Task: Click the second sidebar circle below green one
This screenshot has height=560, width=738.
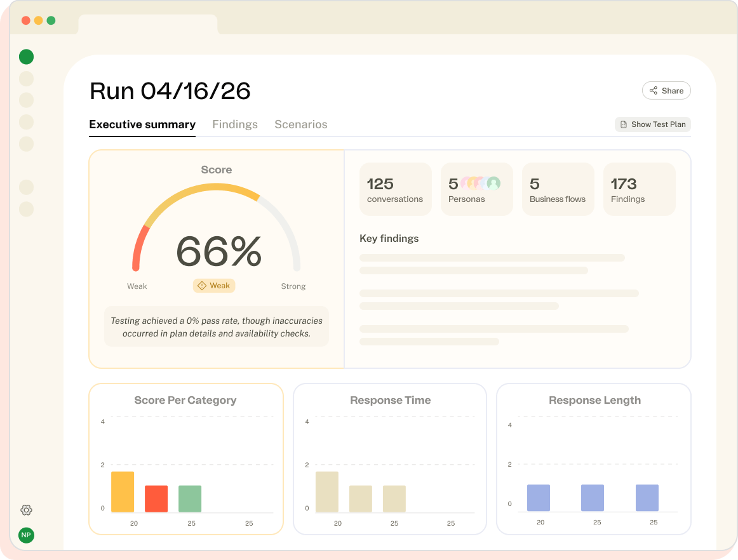Action: [27, 100]
